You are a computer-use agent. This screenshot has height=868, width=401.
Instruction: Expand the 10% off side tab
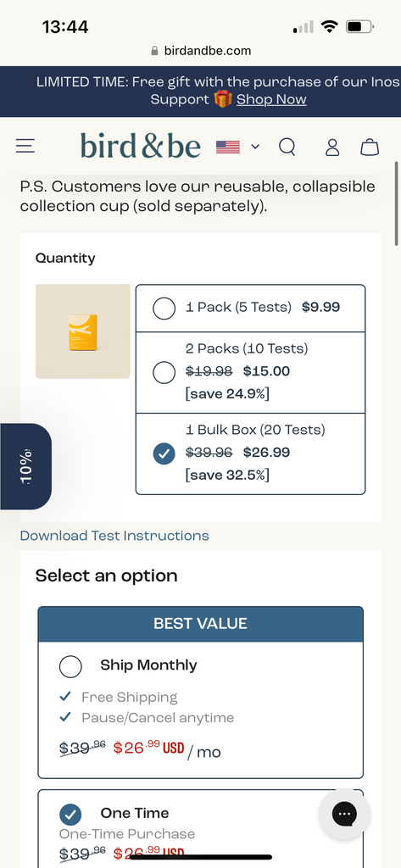pyautogui.click(x=25, y=466)
